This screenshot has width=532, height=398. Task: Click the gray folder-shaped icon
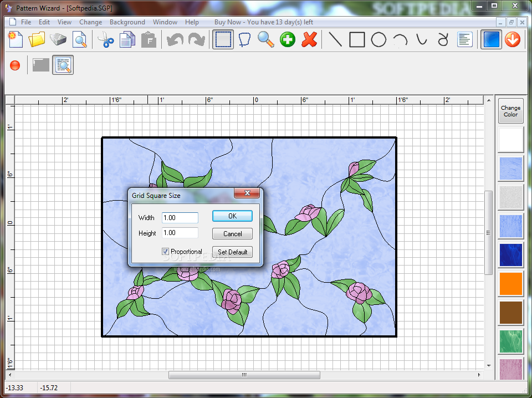40,65
